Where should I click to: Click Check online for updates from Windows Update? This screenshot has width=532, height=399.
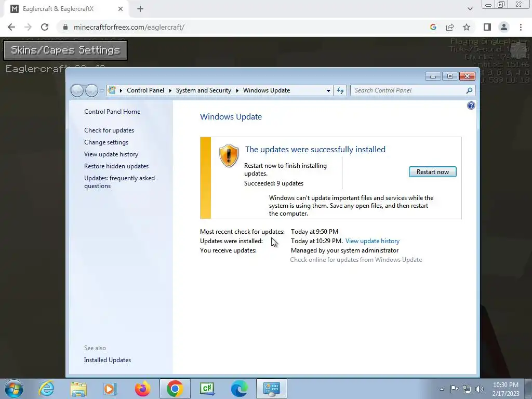pos(356,260)
